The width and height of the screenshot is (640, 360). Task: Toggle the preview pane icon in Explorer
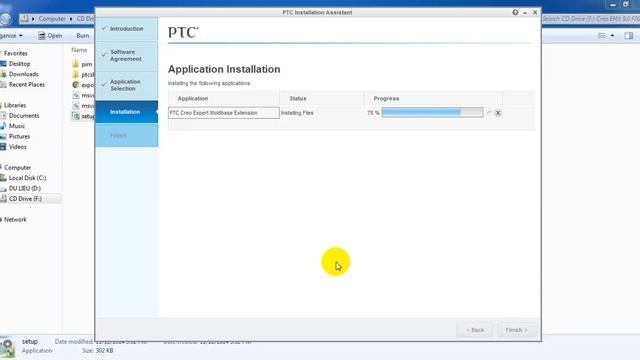(629, 36)
